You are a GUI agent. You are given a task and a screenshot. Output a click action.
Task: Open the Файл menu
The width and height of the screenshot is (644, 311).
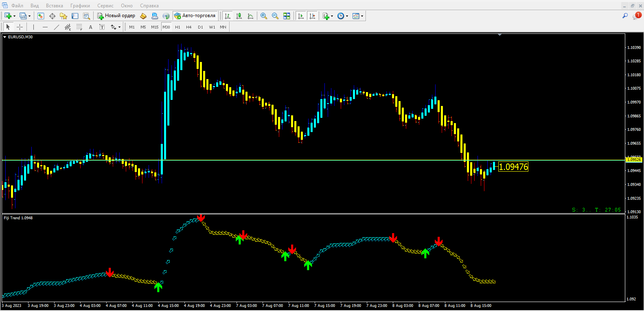17,6
